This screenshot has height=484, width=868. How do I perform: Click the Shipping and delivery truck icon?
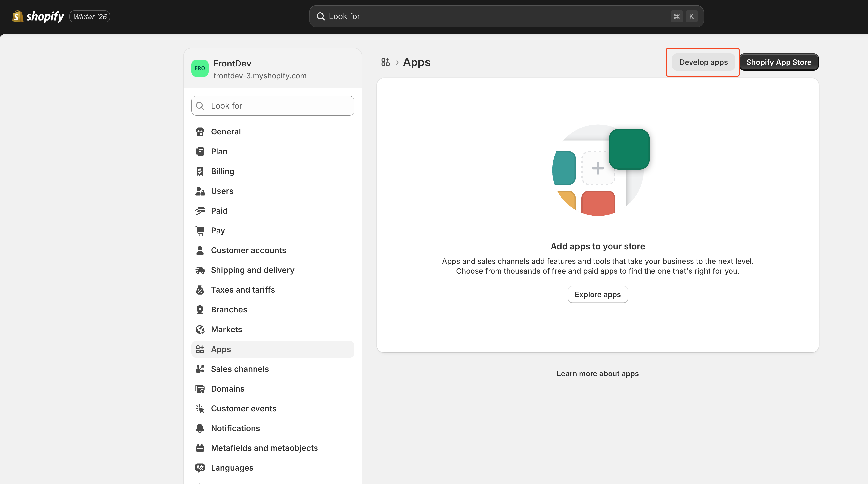[200, 270]
